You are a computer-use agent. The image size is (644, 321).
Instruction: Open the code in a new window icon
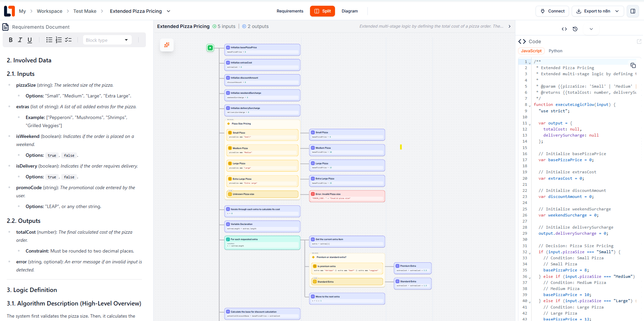point(639,41)
